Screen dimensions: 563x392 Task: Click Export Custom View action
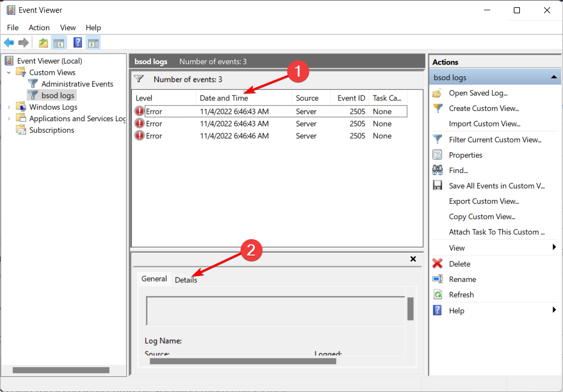[x=484, y=201]
